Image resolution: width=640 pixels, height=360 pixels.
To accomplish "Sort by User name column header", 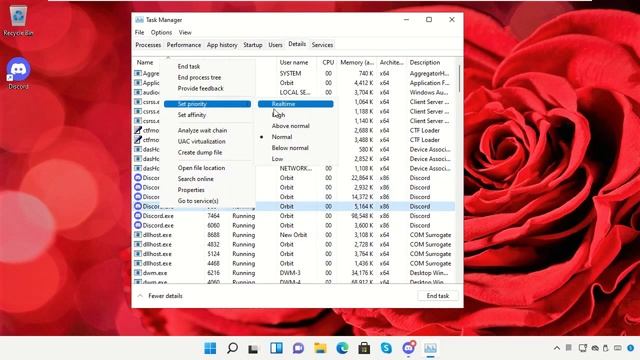I will coord(294,62).
